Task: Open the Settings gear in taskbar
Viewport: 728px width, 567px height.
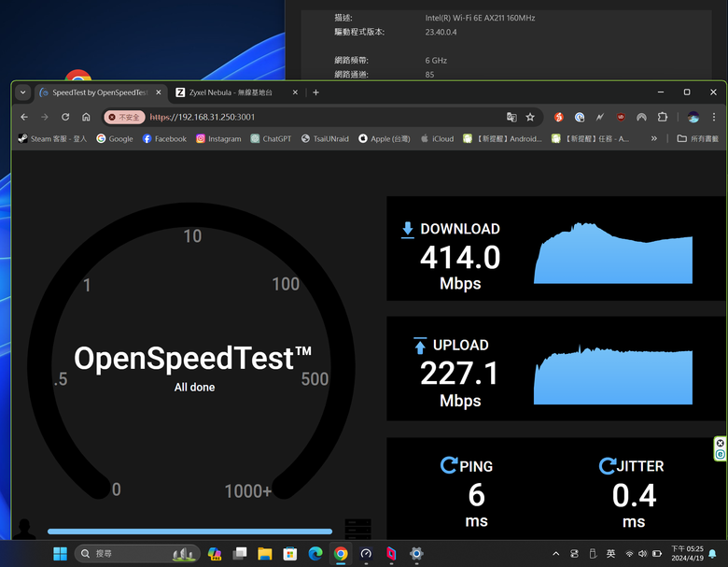Action: (x=416, y=554)
